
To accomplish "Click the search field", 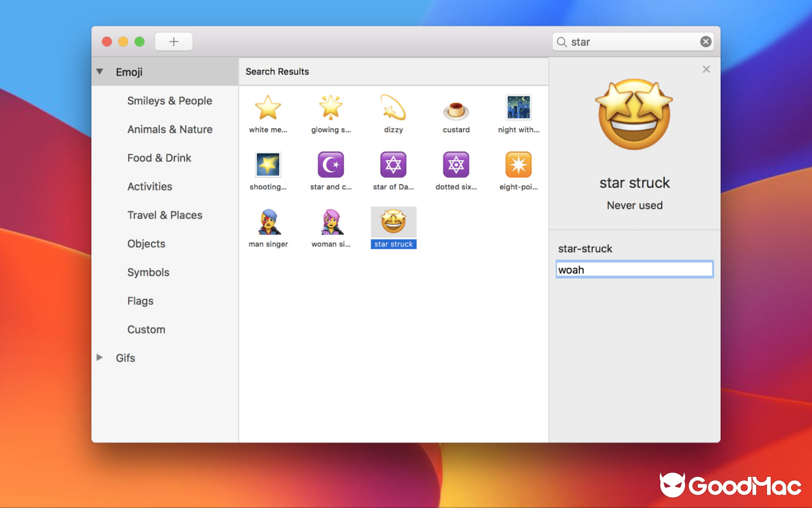I will coord(628,41).
